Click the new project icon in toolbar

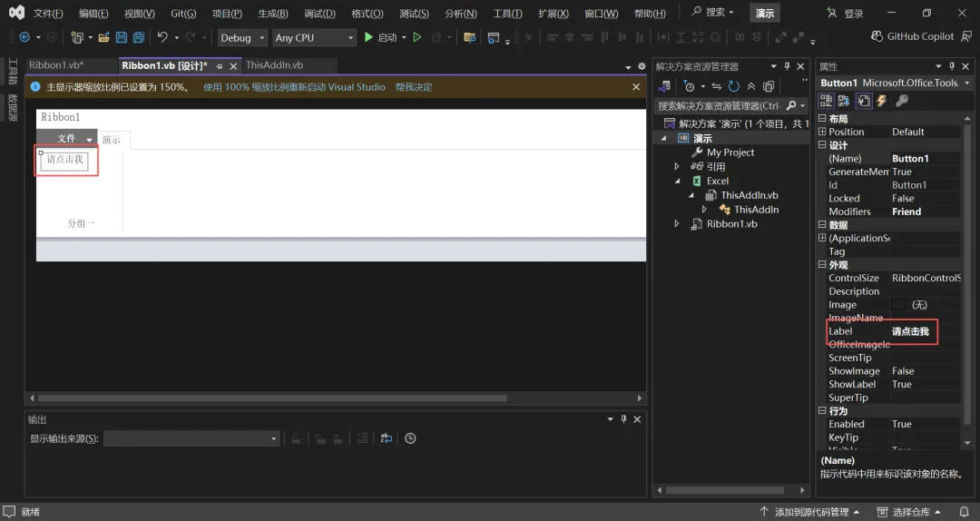tap(77, 37)
